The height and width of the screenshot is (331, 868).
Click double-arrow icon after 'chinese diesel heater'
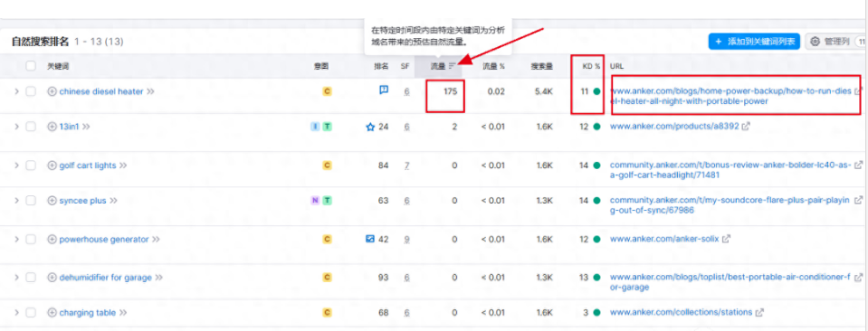click(x=150, y=91)
